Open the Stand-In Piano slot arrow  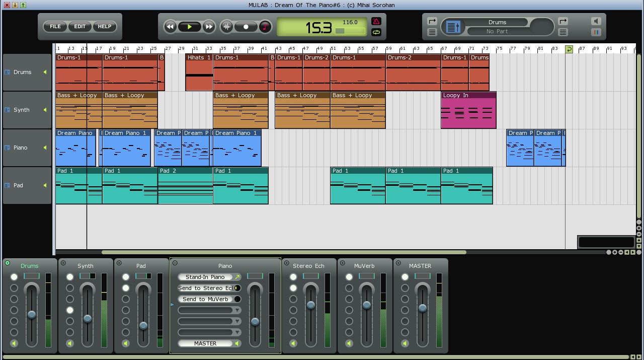[237, 277]
